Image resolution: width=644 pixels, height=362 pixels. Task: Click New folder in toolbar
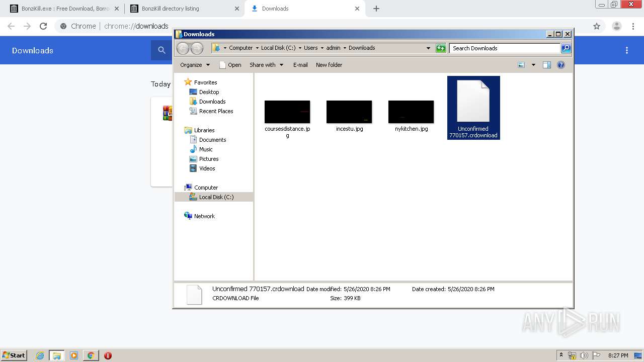(329, 65)
